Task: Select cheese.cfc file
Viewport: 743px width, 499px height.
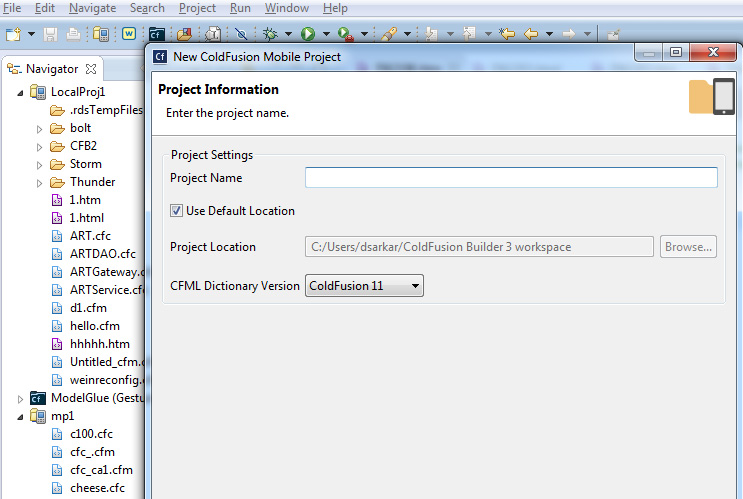Action: coord(88,488)
